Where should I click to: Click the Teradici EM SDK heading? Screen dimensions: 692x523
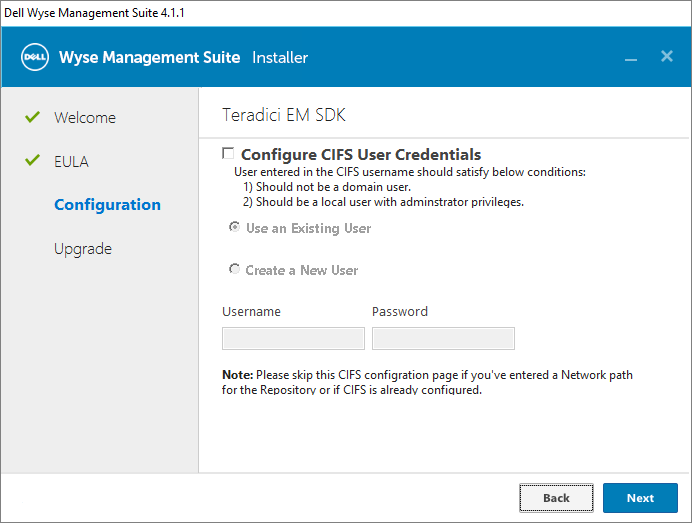click(283, 115)
